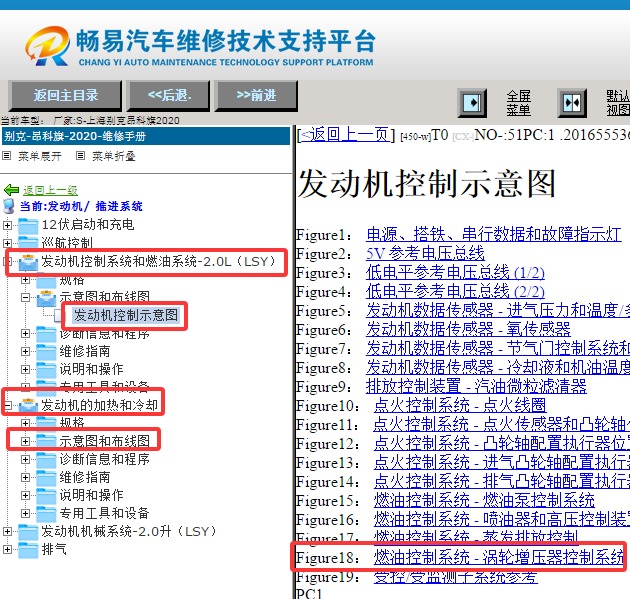The image size is (630, 599).
Task: Expand the 巡航控制 node
Action: [7, 243]
